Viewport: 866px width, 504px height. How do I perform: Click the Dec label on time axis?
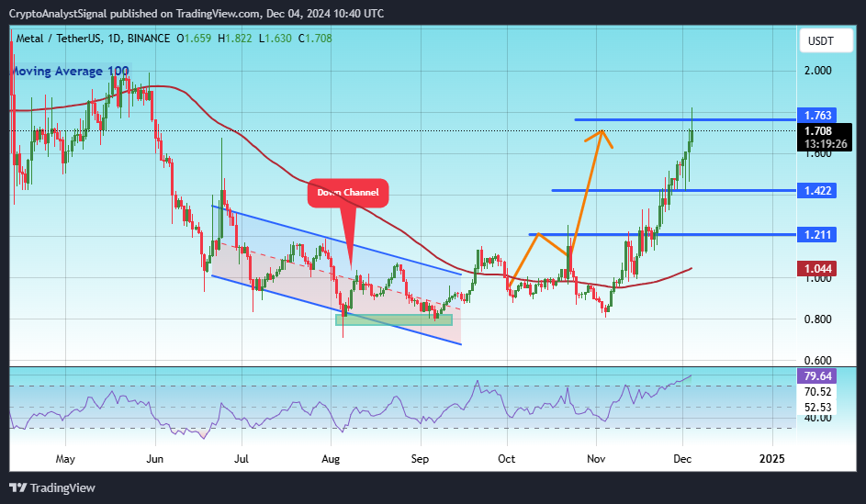coord(682,459)
